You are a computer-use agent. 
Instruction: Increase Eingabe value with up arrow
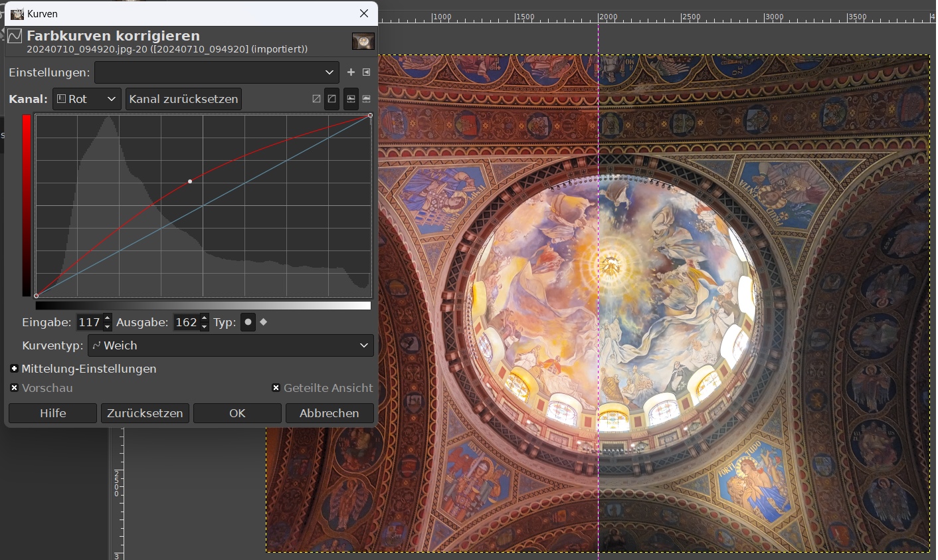tap(108, 318)
